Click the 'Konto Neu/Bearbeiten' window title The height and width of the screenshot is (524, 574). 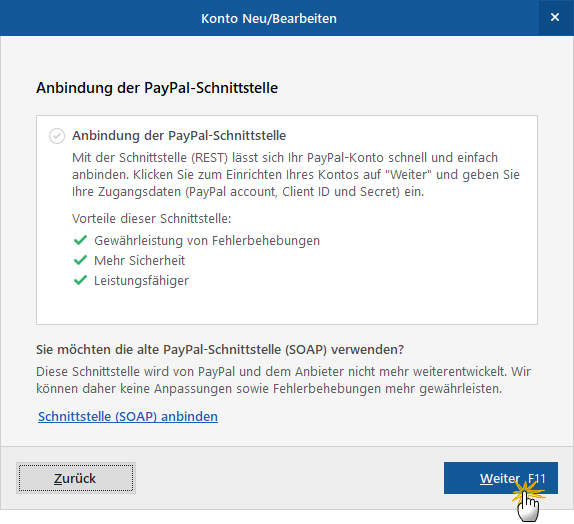tap(269, 18)
